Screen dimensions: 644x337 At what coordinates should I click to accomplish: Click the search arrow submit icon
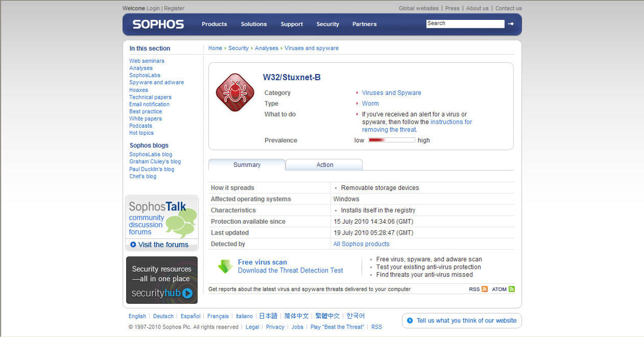click(511, 24)
